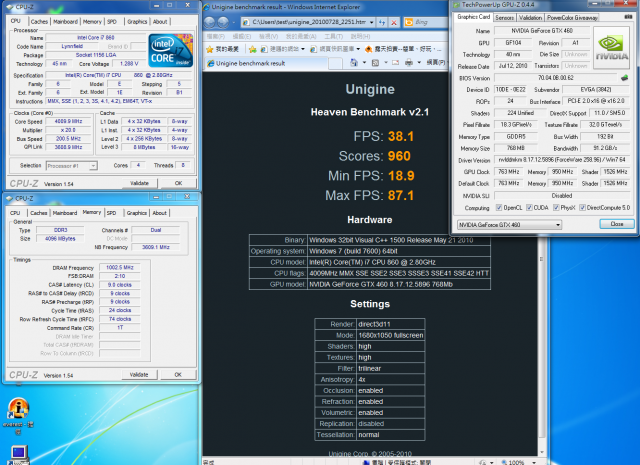The width and height of the screenshot is (640, 465).
Task: Expand first Favorites bar link dropdown arrow
Action: 303,49
